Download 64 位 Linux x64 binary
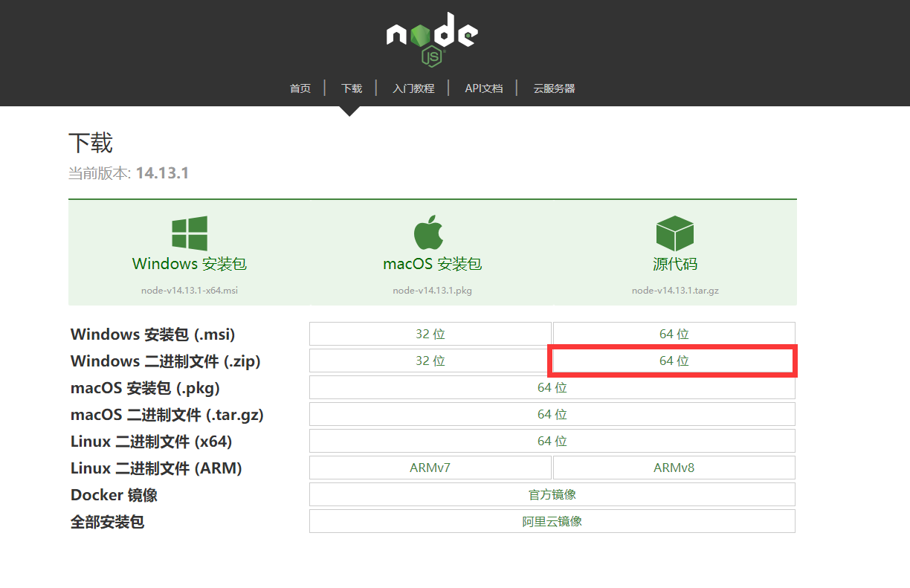Viewport: 910px width, 588px height. click(x=552, y=441)
